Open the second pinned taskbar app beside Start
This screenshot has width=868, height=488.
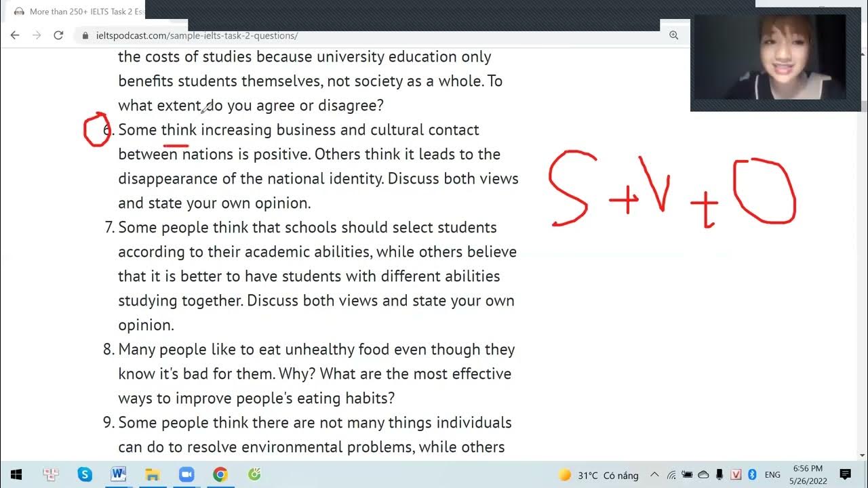point(50,474)
